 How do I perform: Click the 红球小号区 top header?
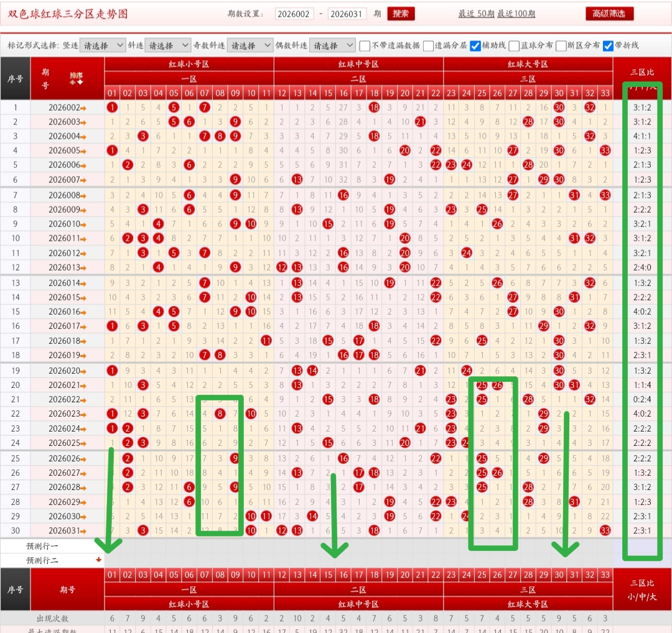click(189, 64)
